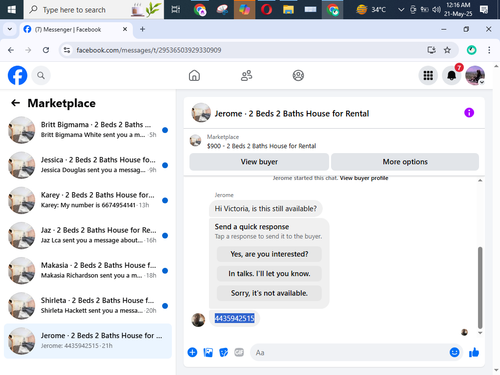Select Jerome conversation in list
The width and height of the screenshot is (500, 375).
point(88,341)
